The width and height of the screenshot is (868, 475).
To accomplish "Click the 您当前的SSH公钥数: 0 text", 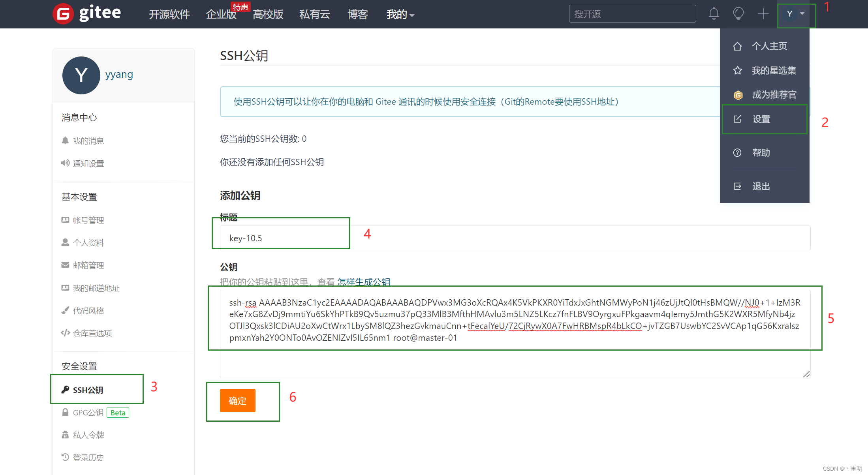I will click(x=263, y=139).
